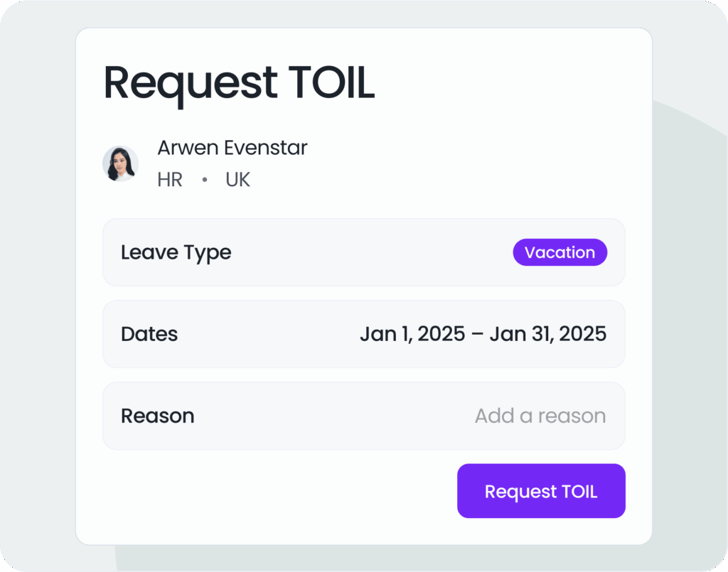Select the HR department label

pyautogui.click(x=169, y=179)
